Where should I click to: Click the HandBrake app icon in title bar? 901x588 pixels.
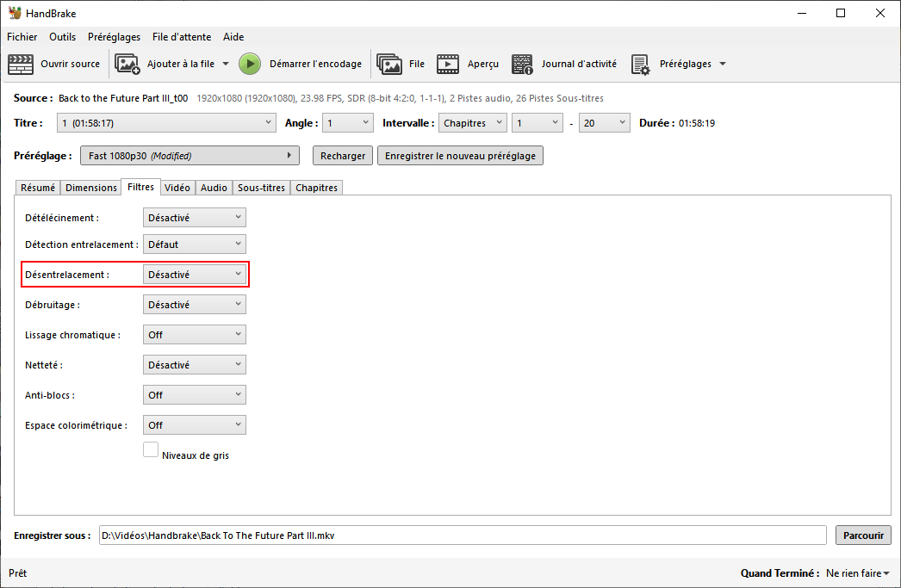pyautogui.click(x=15, y=13)
